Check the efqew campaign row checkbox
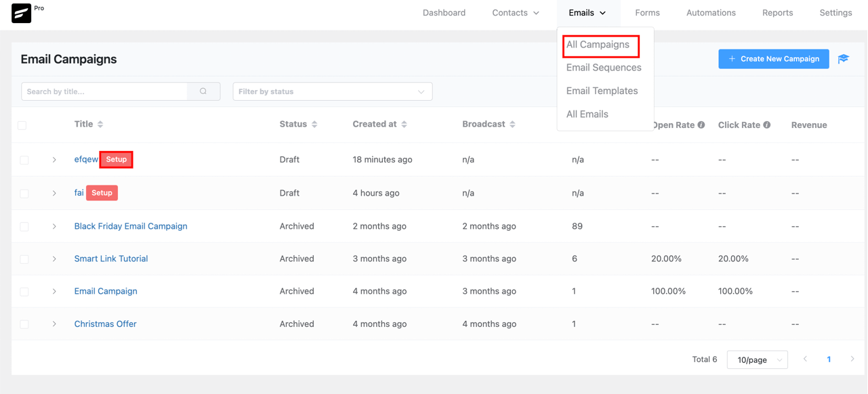This screenshot has width=868, height=394. point(24,160)
